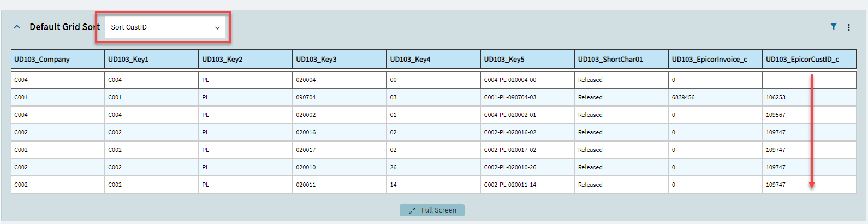Click the grid filter funnel icon

[x=834, y=27]
